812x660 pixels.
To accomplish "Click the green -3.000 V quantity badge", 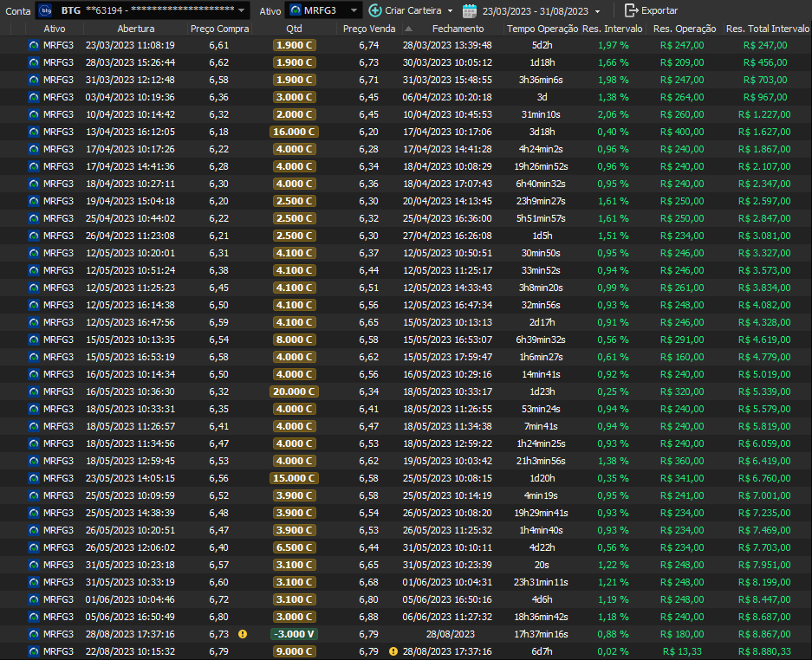I will [x=295, y=634].
